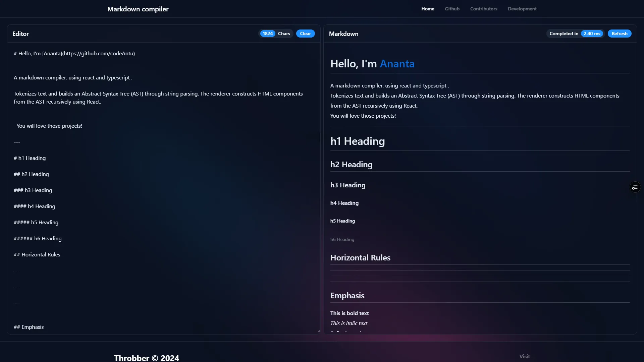The image size is (644, 362).
Task: Follow the Ananta hyperlink in preview
Action: tap(397, 64)
